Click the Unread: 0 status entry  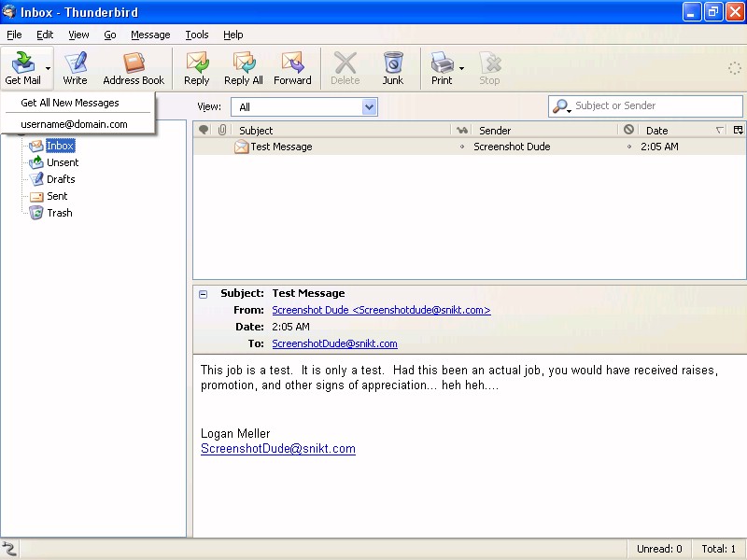coord(659,549)
